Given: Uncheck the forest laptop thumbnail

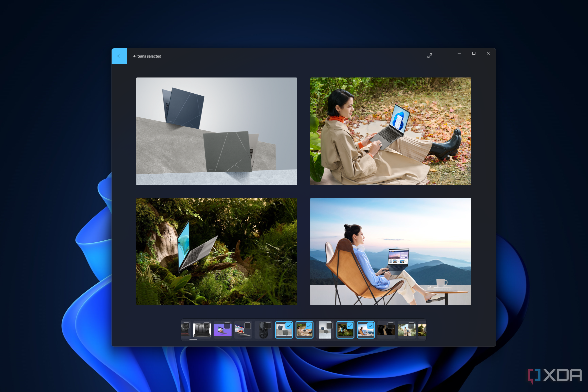Looking at the screenshot, I should (349, 326).
